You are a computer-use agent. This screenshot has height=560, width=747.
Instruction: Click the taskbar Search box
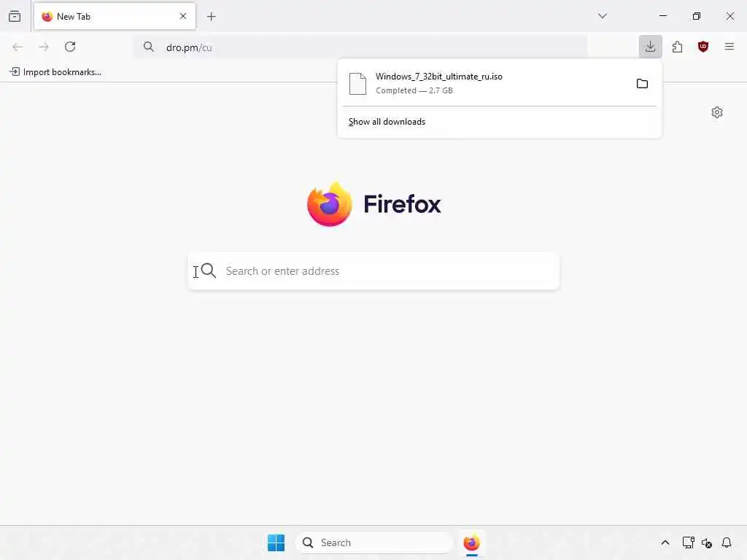(374, 542)
